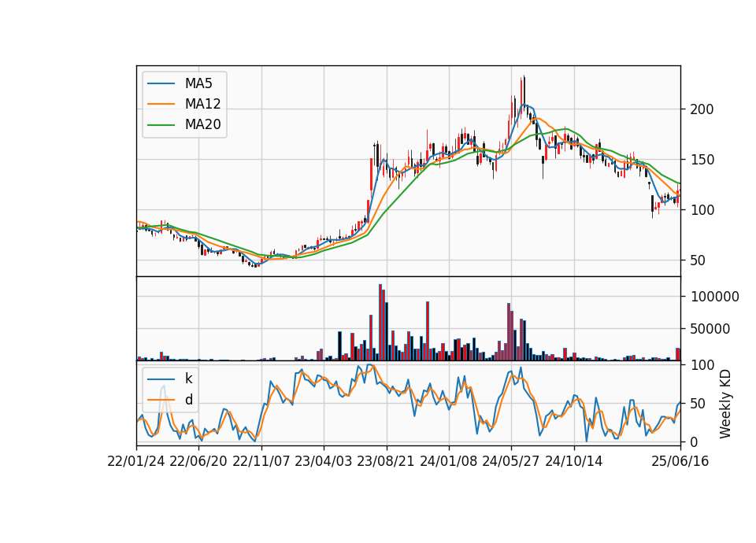
Task: Click the orange d legend line sample
Action: point(161,400)
